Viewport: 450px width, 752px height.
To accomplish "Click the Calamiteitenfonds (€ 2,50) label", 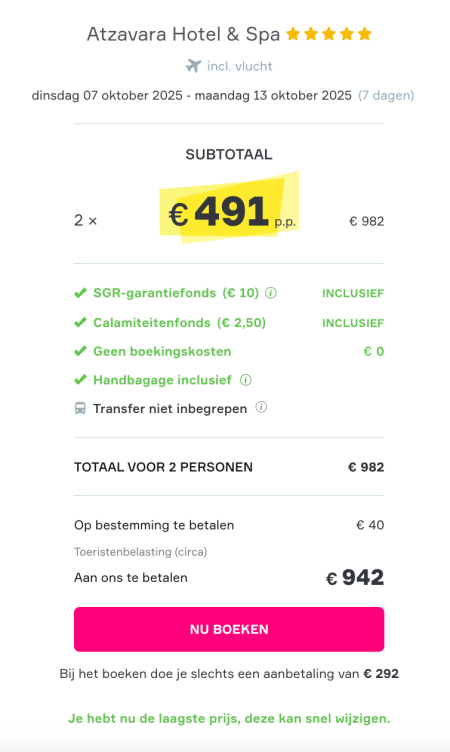I will [179, 322].
